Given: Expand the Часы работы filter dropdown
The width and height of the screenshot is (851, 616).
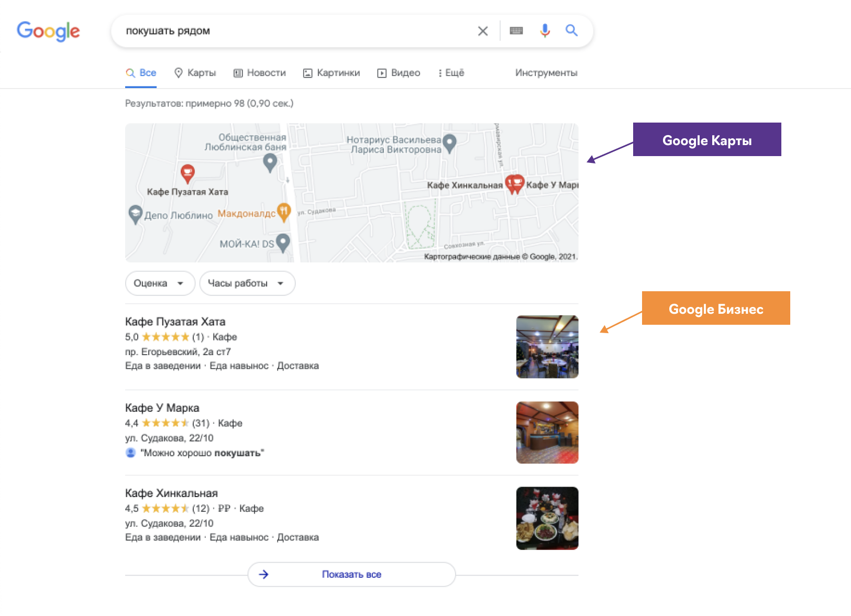Looking at the screenshot, I should [x=247, y=283].
